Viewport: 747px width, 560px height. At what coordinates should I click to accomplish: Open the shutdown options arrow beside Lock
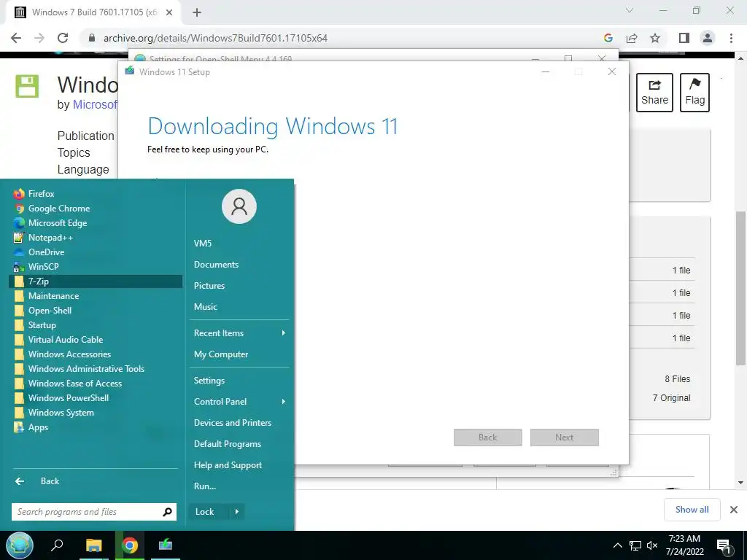point(237,512)
